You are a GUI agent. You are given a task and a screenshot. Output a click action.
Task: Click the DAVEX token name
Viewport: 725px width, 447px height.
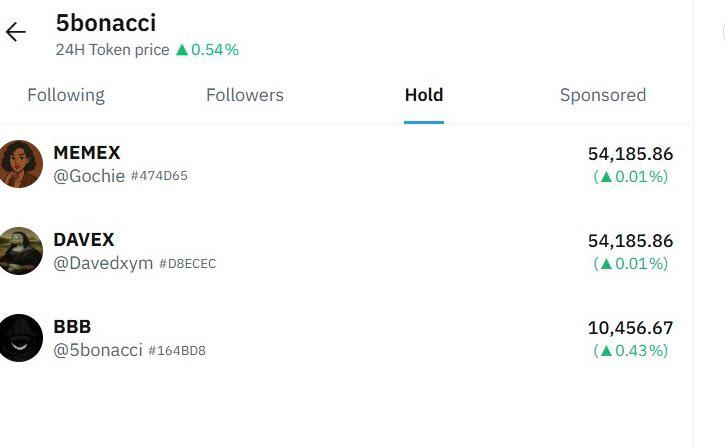pyautogui.click(x=84, y=240)
